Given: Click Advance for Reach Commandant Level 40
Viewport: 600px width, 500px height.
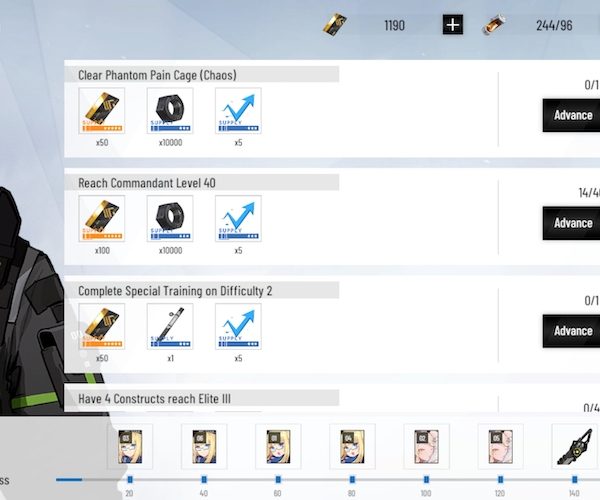Looking at the screenshot, I should [572, 223].
